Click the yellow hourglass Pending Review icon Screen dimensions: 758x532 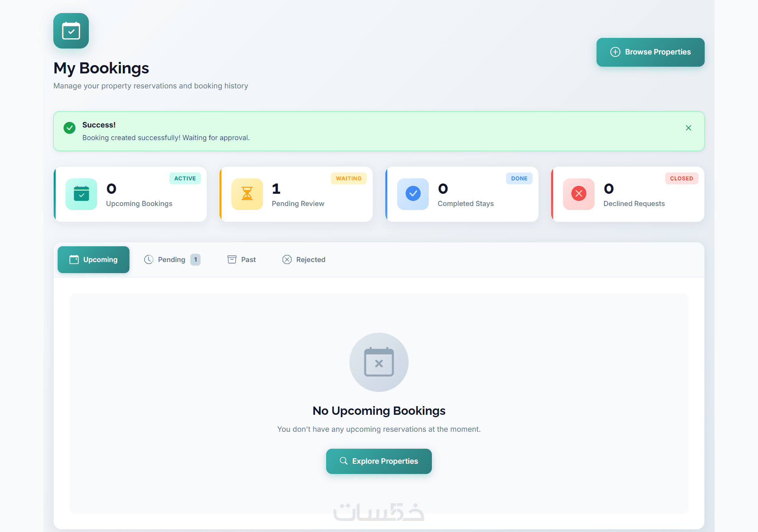pos(247,194)
